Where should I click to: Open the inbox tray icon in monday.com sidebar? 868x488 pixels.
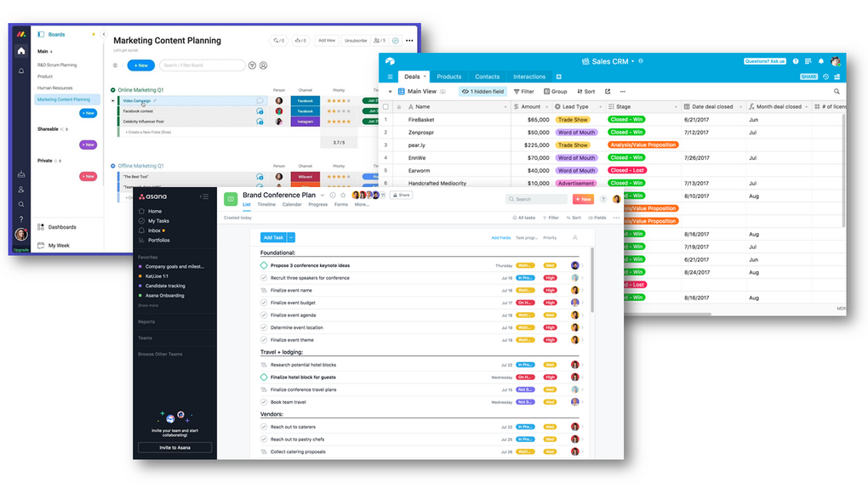21,174
